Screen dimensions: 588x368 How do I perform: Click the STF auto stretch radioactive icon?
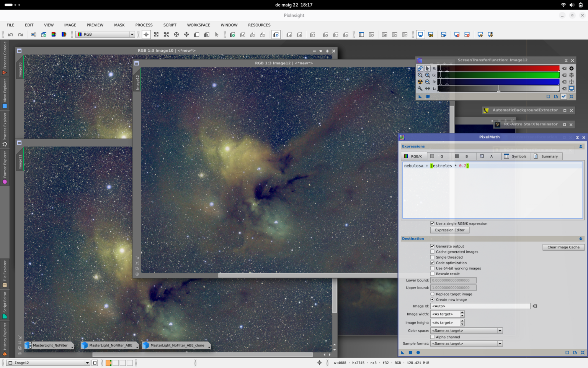pyautogui.click(x=420, y=82)
